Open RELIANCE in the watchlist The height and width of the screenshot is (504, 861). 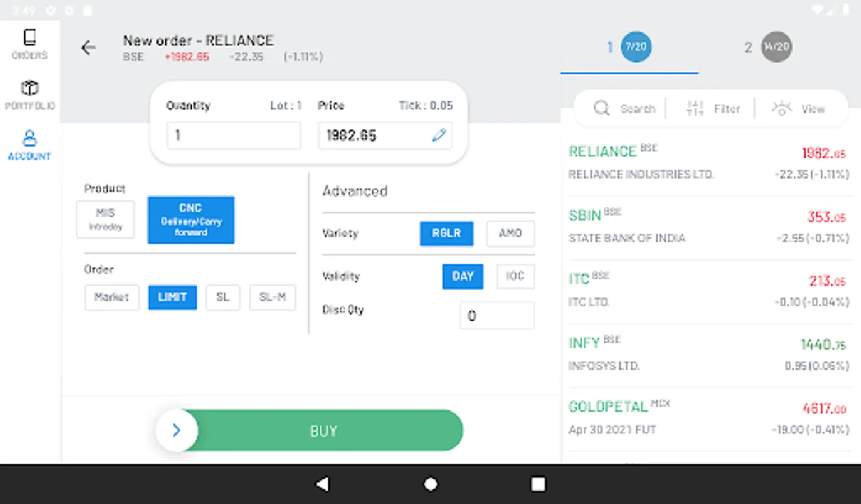pos(709,163)
